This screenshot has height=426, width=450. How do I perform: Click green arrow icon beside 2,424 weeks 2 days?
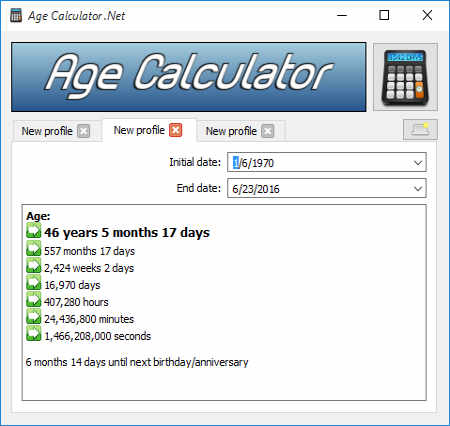pyautogui.click(x=34, y=266)
